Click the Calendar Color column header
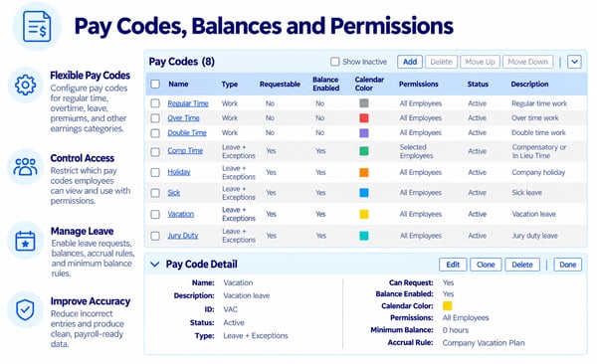Screen dimensions: 597x364 coord(369,84)
